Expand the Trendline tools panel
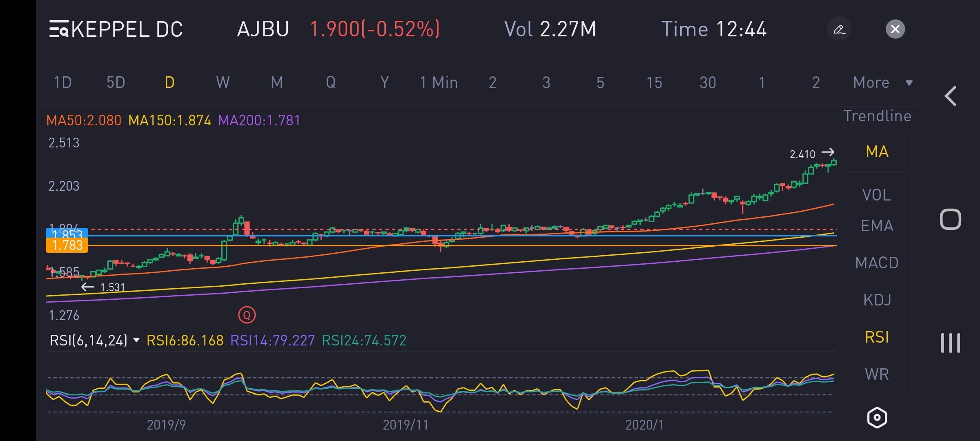 coord(877,116)
